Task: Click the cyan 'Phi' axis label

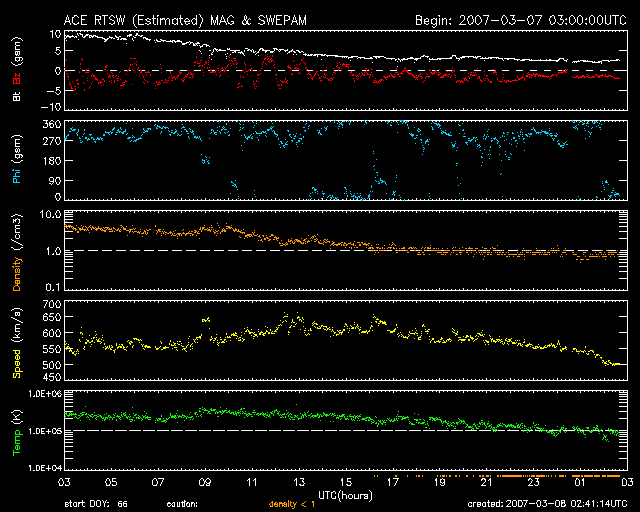Action: pos(17,174)
